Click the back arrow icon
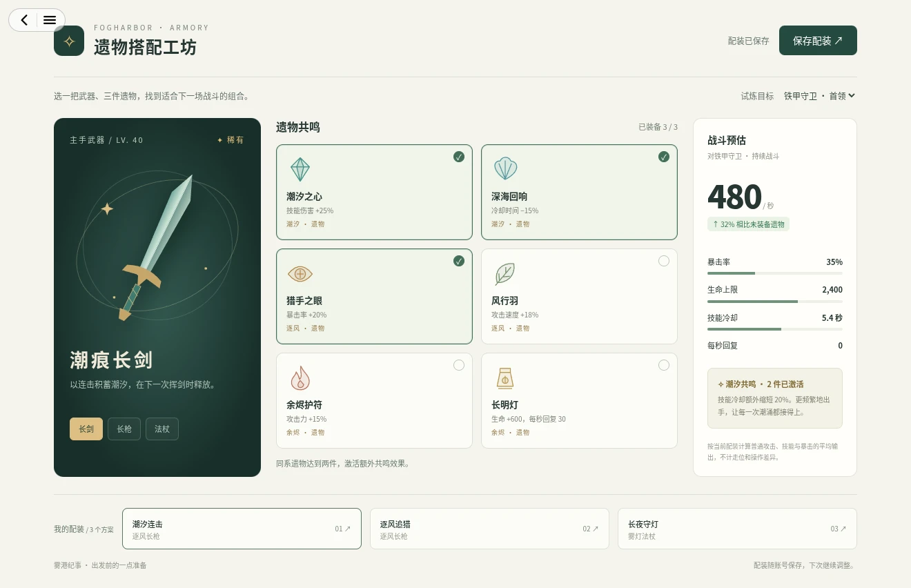911x588 pixels. (x=24, y=20)
